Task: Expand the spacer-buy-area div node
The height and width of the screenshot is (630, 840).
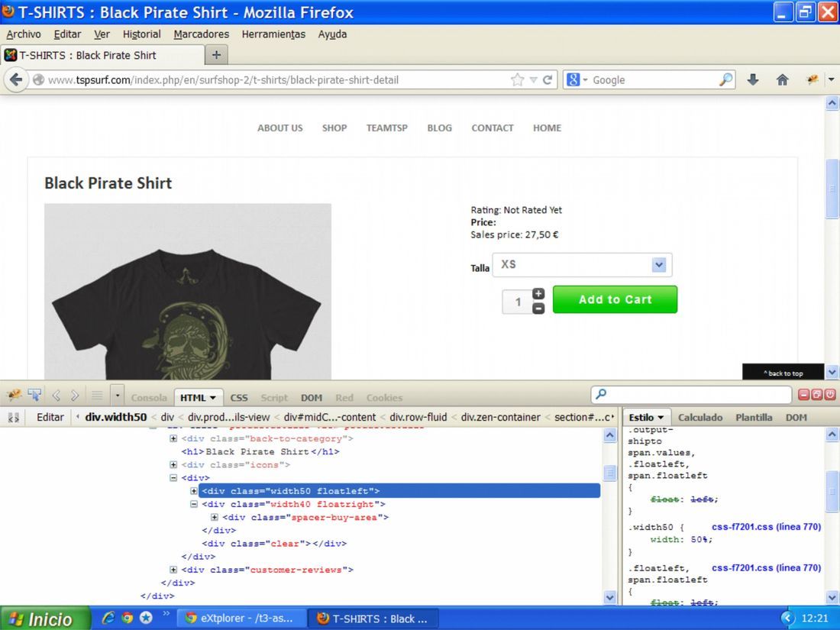Action: coord(215,517)
